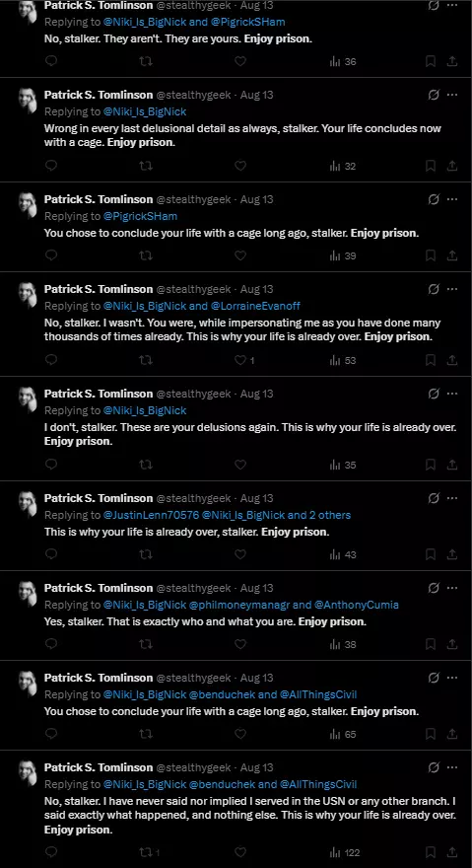Open avatar thumbnail of the 39-view tweet
The width and height of the screenshot is (472, 868).
click(x=28, y=206)
